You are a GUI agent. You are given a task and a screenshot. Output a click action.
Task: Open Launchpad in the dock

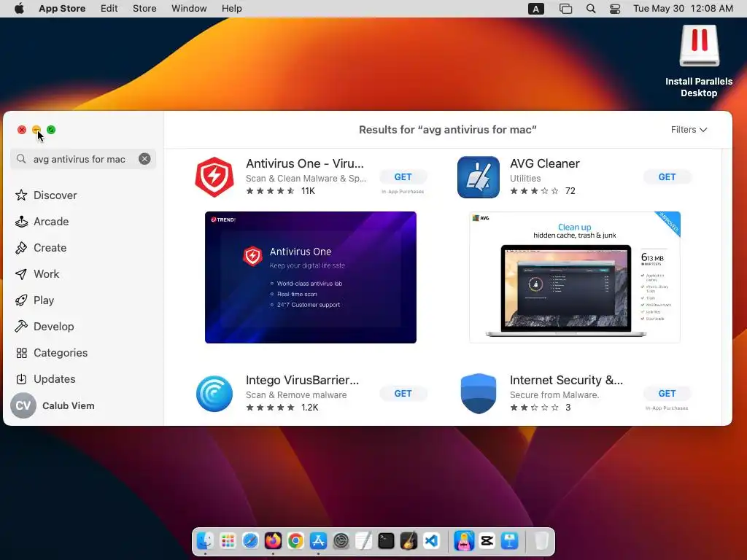tap(228, 541)
